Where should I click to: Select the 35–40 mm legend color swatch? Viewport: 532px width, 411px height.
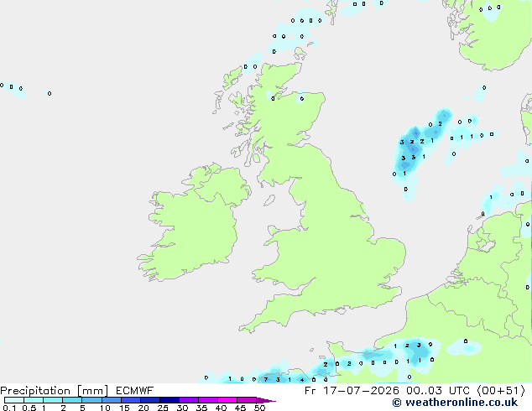(x=208, y=400)
